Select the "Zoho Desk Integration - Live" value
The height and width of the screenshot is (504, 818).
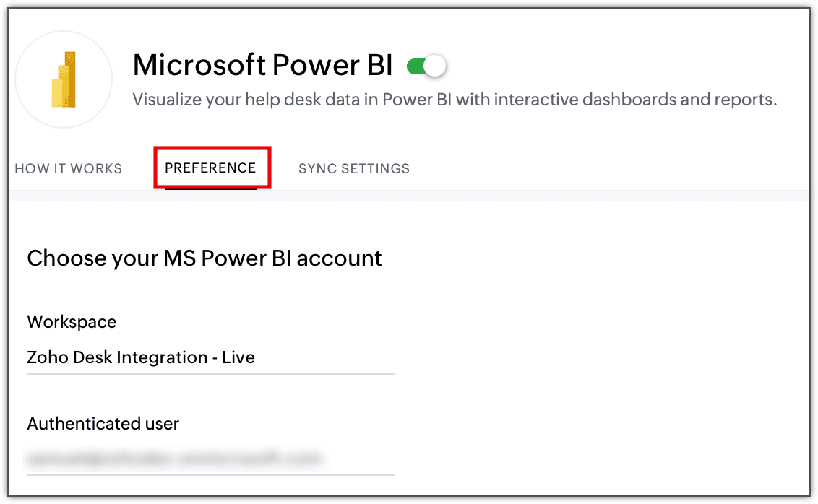coord(141,357)
